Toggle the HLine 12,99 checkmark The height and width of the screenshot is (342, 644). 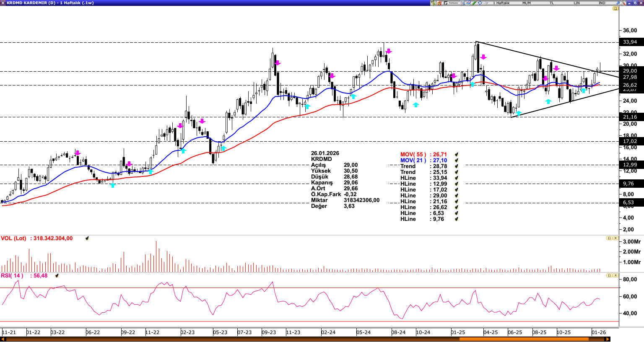click(456, 184)
